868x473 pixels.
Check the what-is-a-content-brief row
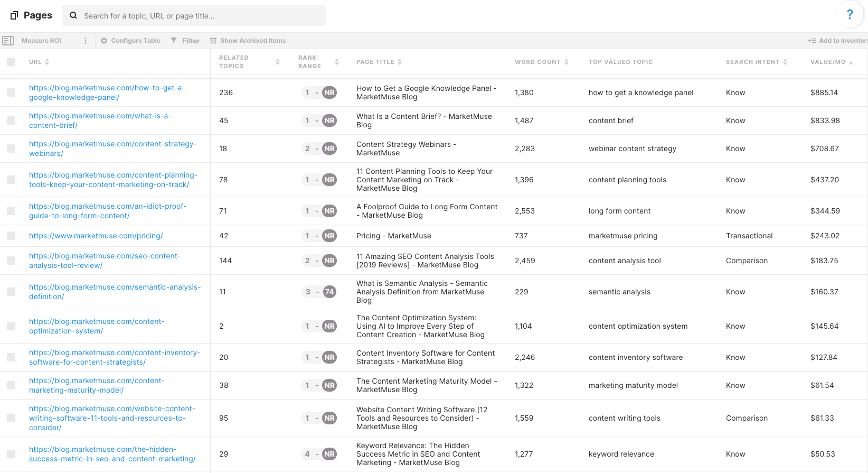pyautogui.click(x=11, y=120)
